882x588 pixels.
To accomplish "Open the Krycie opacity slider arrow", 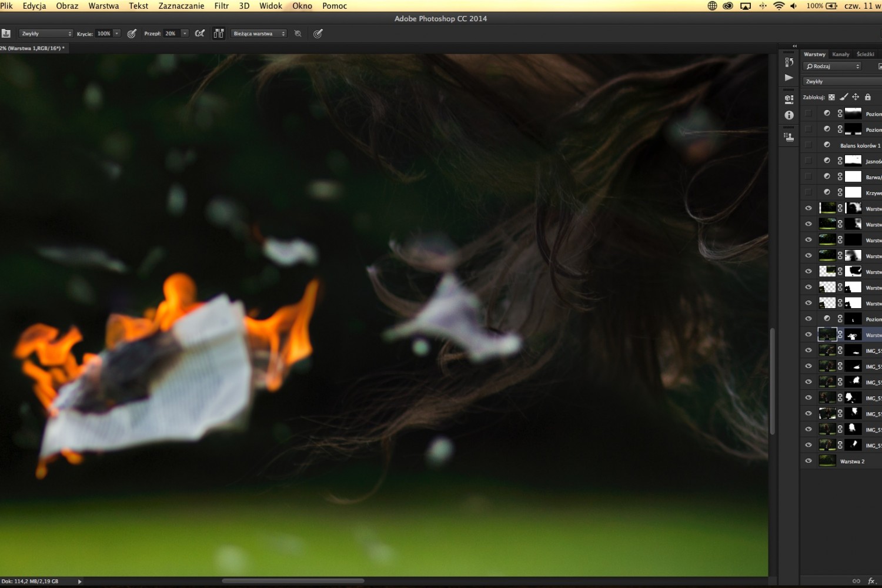I will click(117, 34).
